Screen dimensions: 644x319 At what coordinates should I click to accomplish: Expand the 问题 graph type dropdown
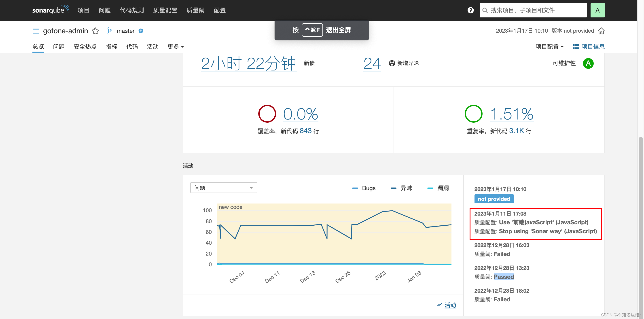click(x=224, y=188)
